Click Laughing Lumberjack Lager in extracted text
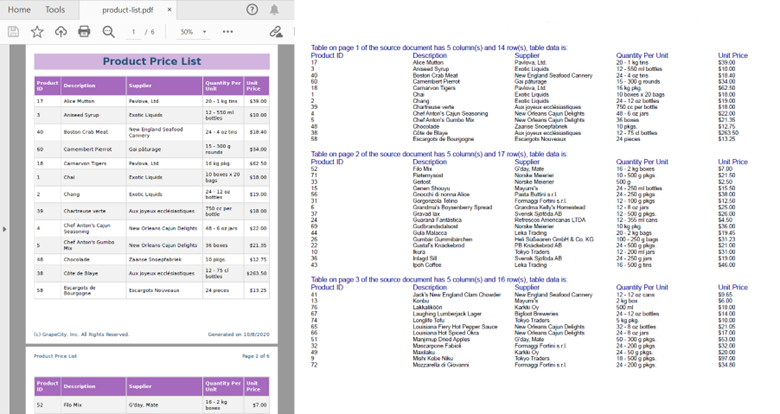The height and width of the screenshot is (414, 780). (447, 314)
